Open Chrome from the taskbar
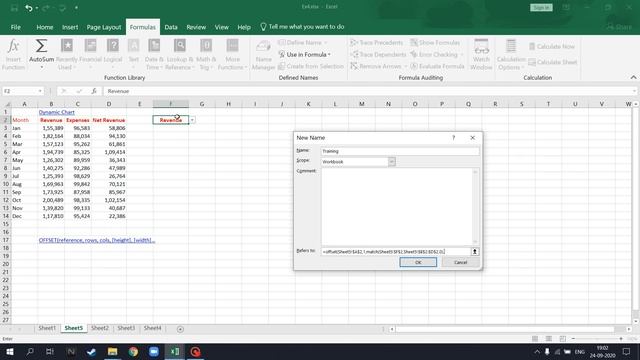Viewport: 640px width, 360px height. click(x=133, y=351)
